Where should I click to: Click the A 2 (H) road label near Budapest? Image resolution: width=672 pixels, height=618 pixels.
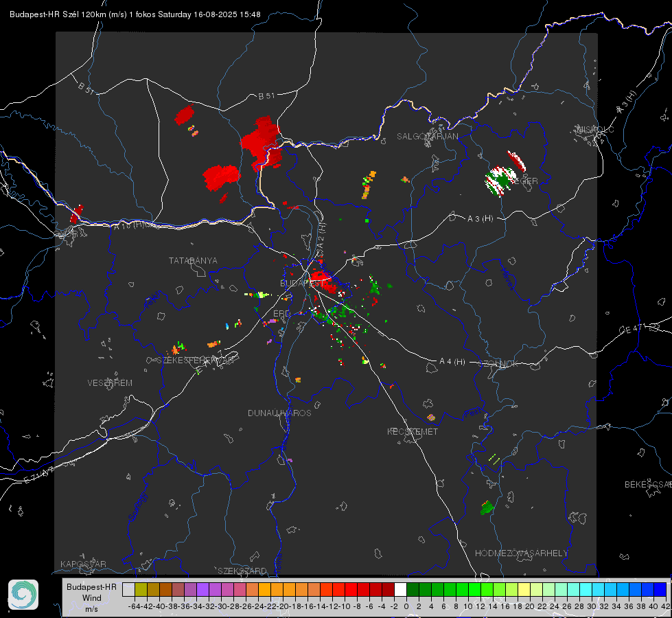pos(321,235)
